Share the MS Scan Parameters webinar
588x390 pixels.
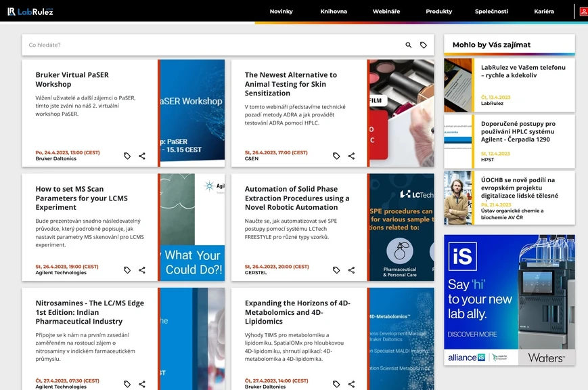tap(142, 270)
